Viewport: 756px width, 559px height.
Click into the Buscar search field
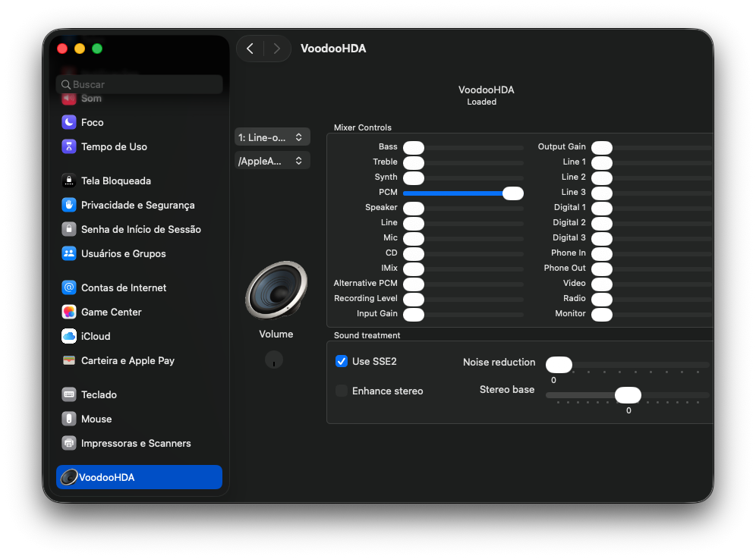pos(140,84)
